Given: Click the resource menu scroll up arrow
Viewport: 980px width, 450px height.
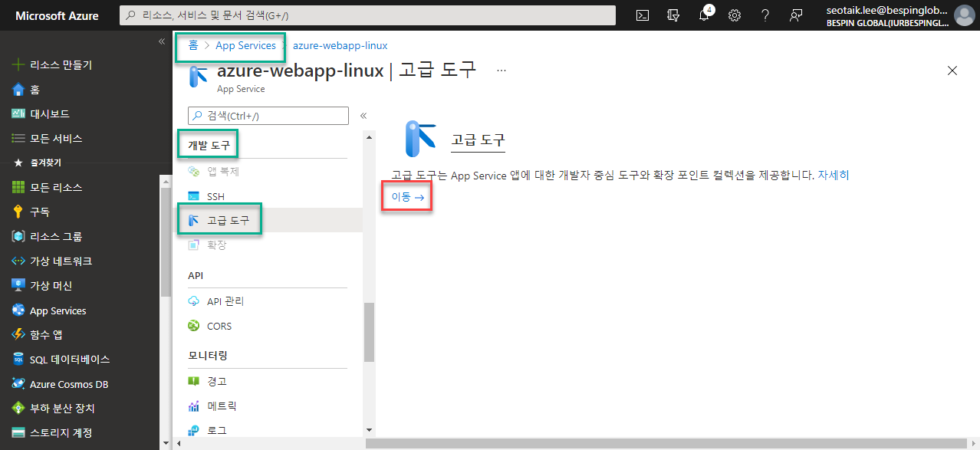Looking at the screenshot, I should 369,137.
